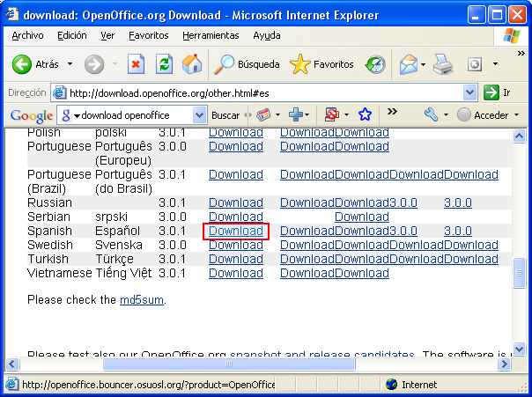Refresh the page with the green arrows icon
Viewport: 532px width, 397px height.
(164, 64)
